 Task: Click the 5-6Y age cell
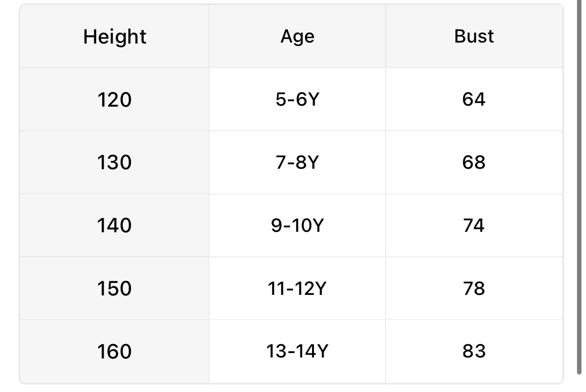[297, 100]
